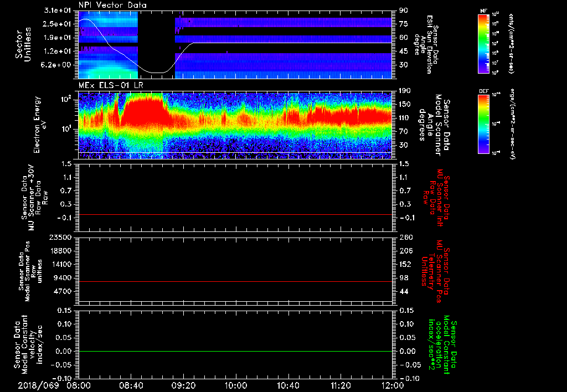The height and width of the screenshot is (392, 567).
Task: Click the '23500' scanner position tick label
Action: (x=61, y=238)
